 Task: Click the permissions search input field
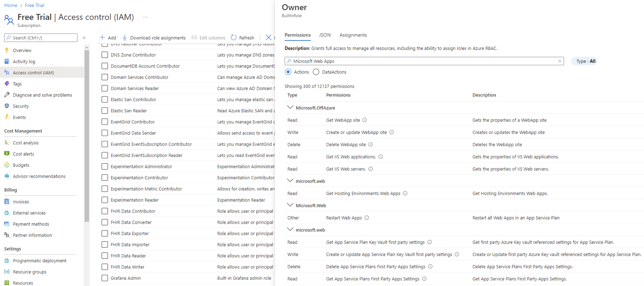coord(424,61)
